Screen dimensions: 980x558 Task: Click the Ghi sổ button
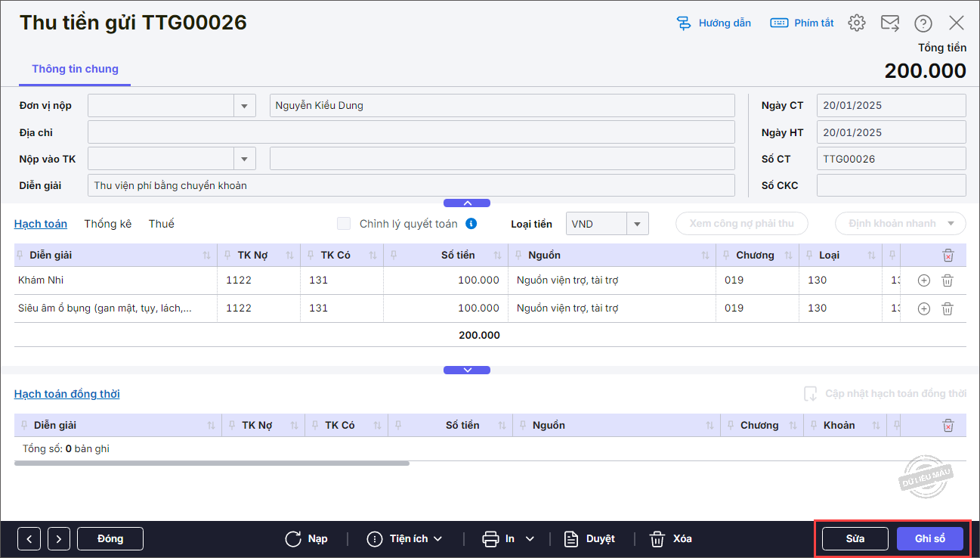pos(930,539)
